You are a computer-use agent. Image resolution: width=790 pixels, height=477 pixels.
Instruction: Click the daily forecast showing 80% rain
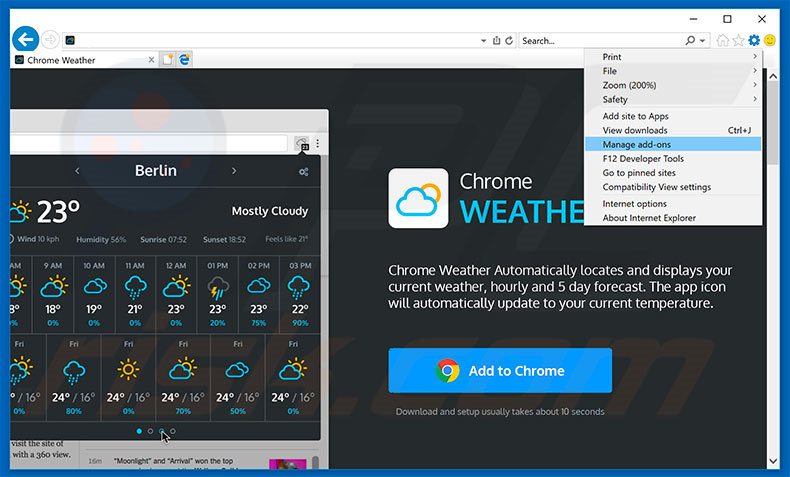click(74, 377)
